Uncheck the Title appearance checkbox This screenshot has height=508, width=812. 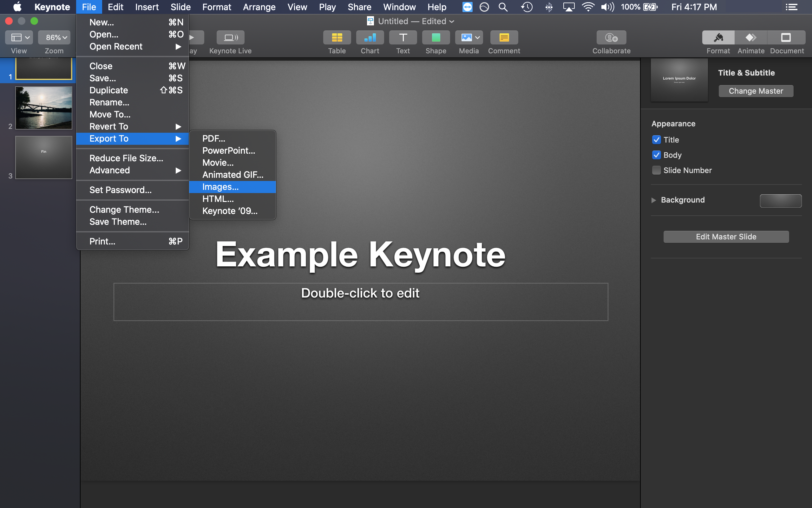656,139
